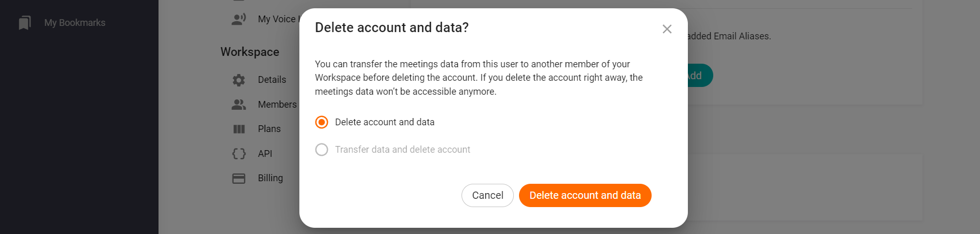The image size is (980, 234).
Task: Click the Details gear icon
Action: (239, 80)
